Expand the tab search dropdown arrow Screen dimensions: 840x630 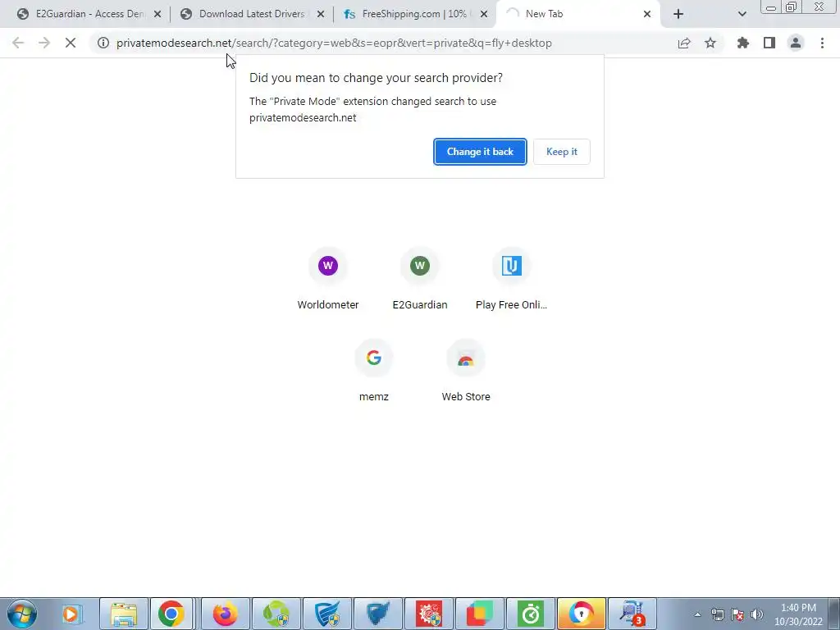pyautogui.click(x=742, y=15)
